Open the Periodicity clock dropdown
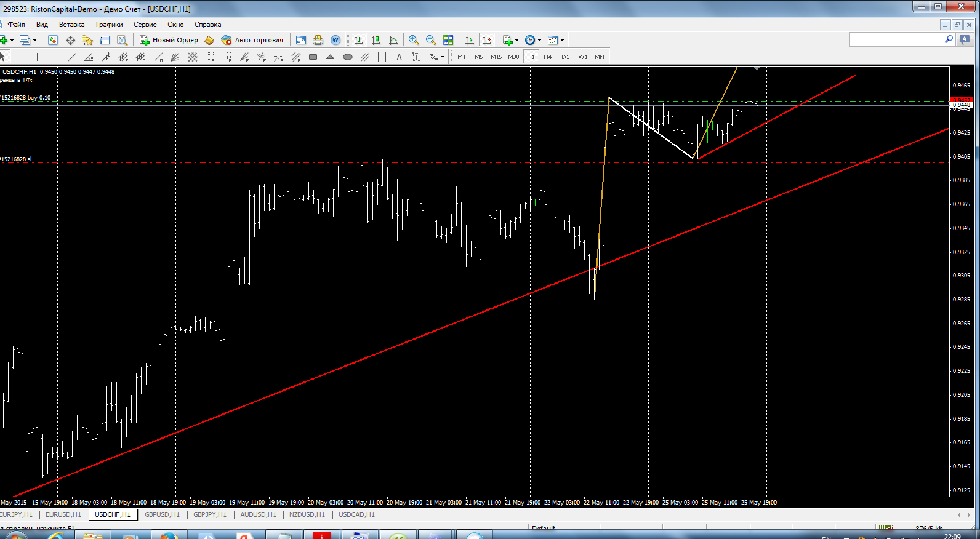The height and width of the screenshot is (539, 980). click(x=532, y=40)
